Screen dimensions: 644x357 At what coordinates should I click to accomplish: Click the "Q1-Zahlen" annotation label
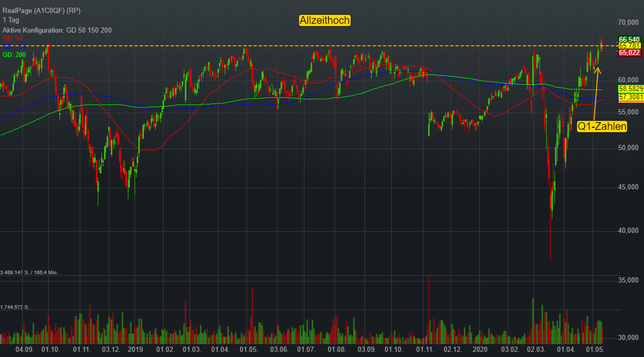tap(602, 126)
